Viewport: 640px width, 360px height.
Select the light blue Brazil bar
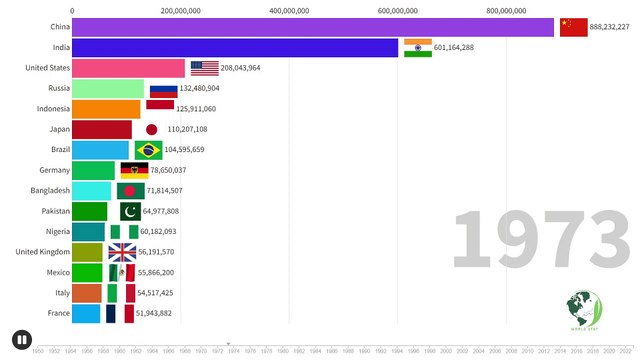100,150
